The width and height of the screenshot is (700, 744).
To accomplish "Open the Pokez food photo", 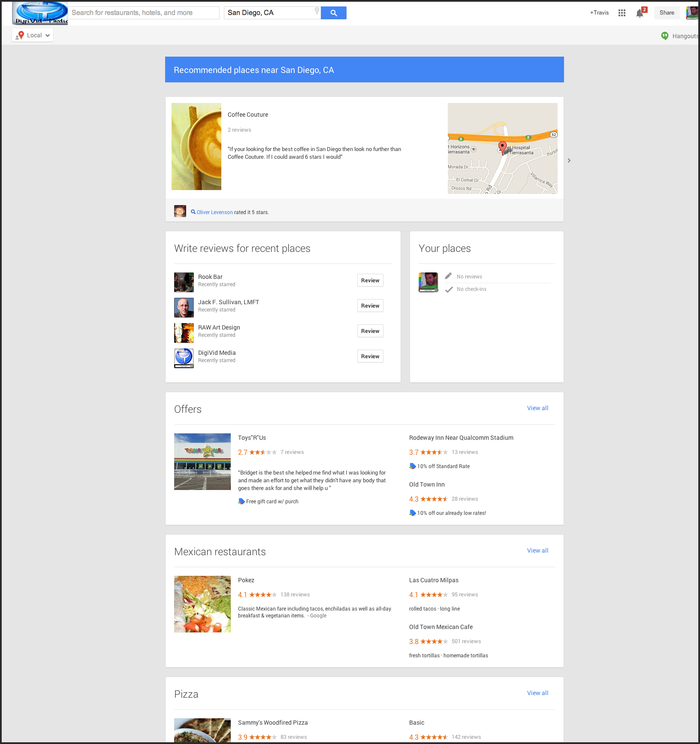I will coord(202,604).
